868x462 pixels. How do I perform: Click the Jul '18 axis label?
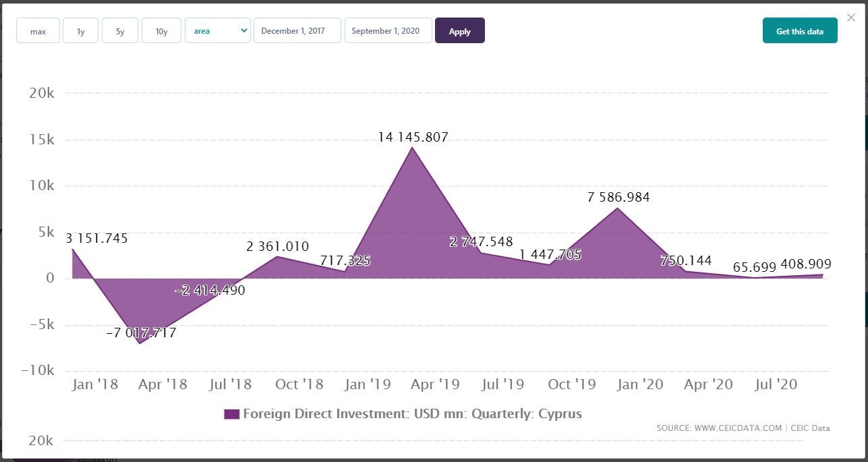pos(231,384)
